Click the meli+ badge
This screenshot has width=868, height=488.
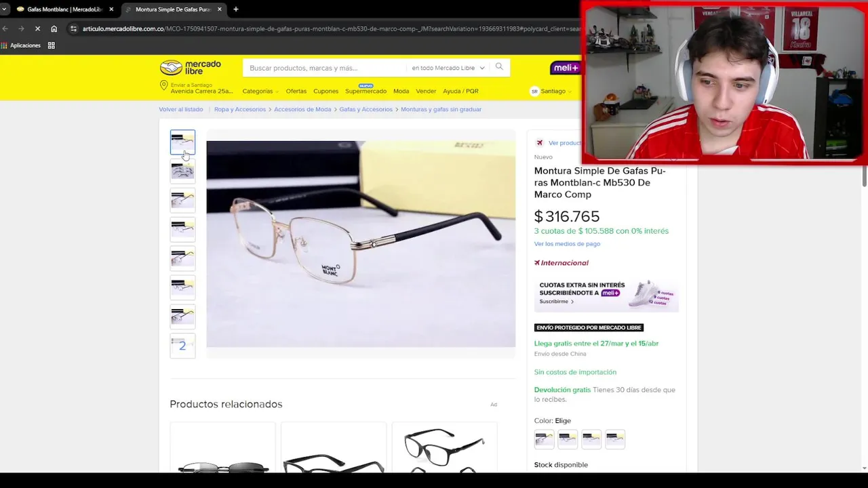pos(566,67)
